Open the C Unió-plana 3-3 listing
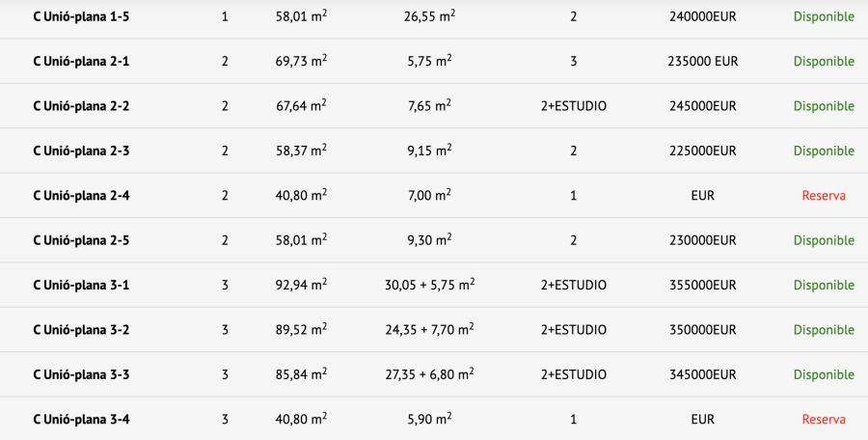This screenshot has height=440, width=868. [x=81, y=374]
